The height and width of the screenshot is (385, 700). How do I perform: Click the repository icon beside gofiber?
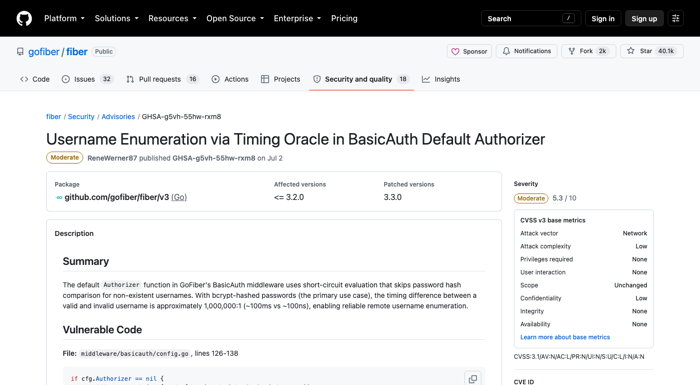click(20, 52)
